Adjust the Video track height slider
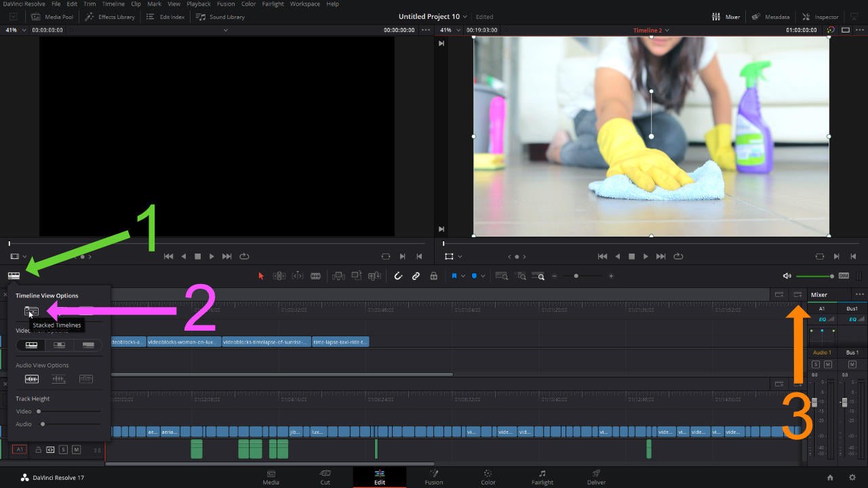This screenshot has width=868, height=488. [x=39, y=411]
